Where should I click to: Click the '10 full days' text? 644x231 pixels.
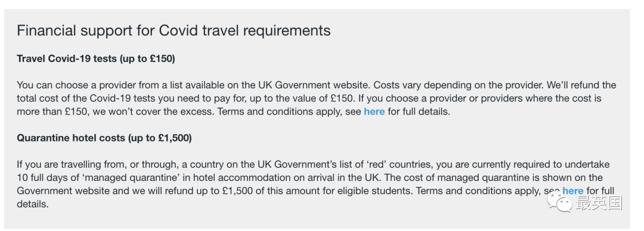pos(39,177)
